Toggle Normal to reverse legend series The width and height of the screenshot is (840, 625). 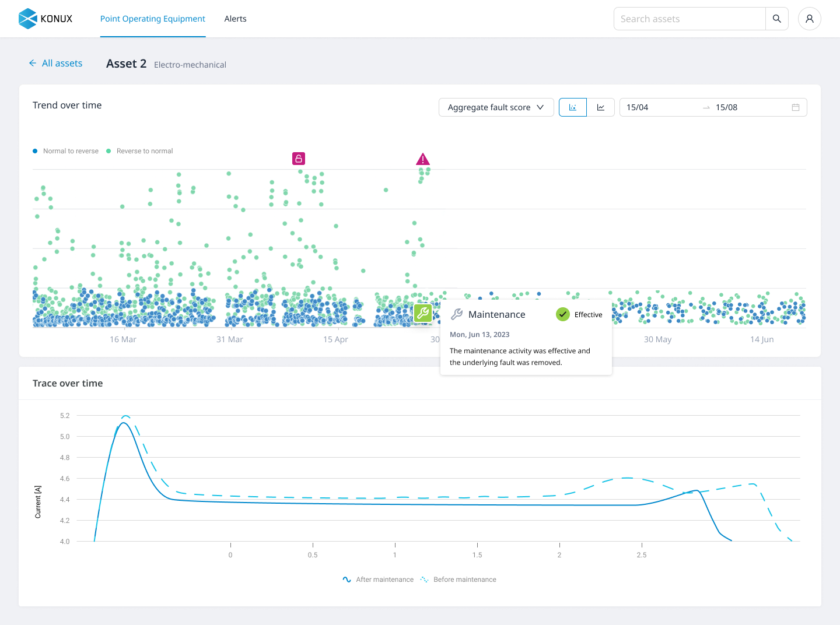tap(66, 151)
